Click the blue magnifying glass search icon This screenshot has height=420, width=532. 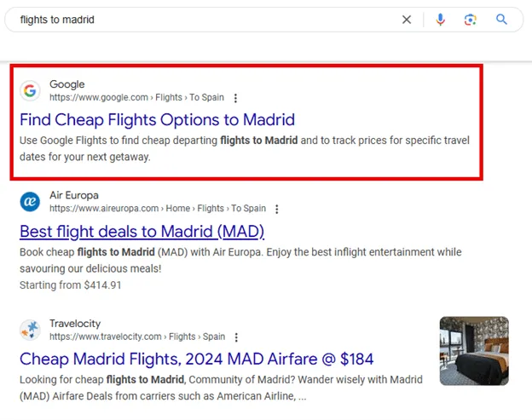501,20
